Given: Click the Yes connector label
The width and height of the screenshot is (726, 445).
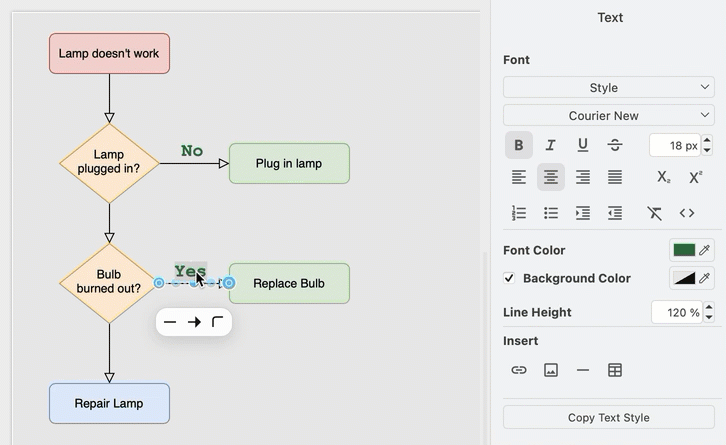Looking at the screenshot, I should point(190,270).
